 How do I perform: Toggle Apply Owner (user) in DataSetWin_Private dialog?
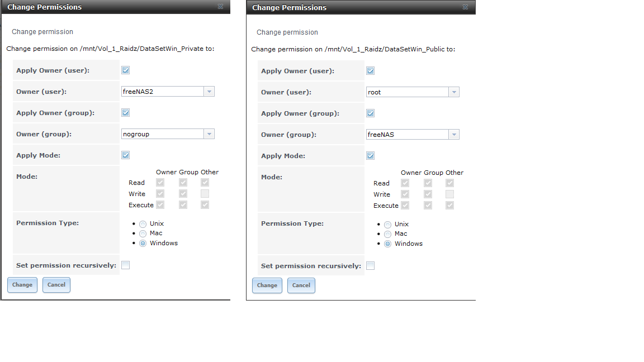[x=126, y=70]
